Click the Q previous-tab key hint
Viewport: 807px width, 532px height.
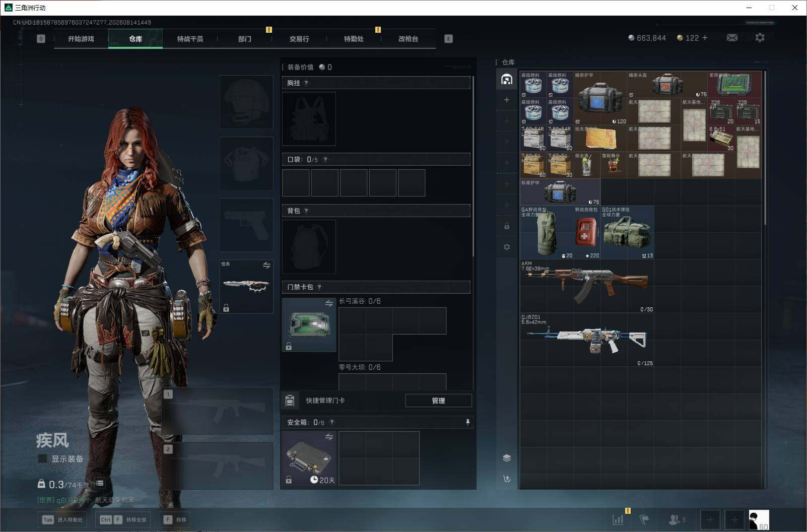(x=41, y=39)
